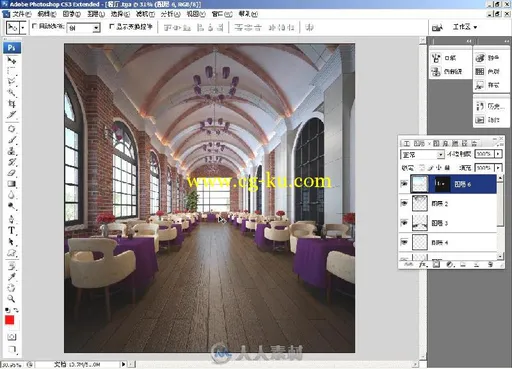Select the Crop tool

click(x=12, y=104)
